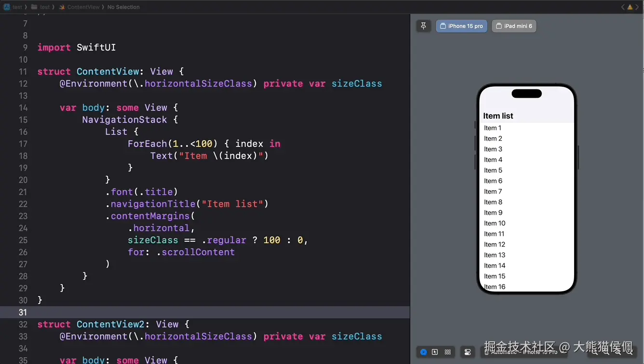The width and height of the screenshot is (644, 364).
Task: Click line number 22 in the gutter
Action: pyautogui.click(x=23, y=204)
